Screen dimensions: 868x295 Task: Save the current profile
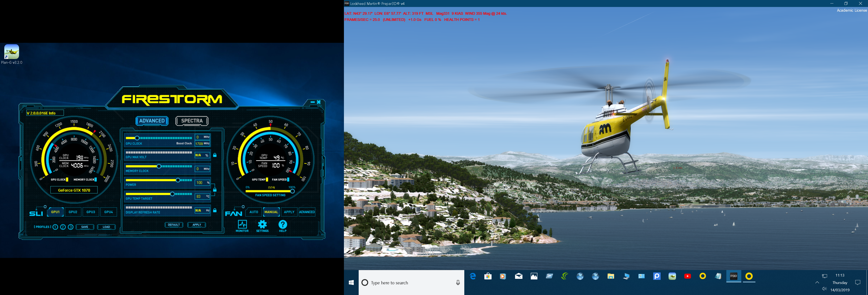[x=85, y=227]
